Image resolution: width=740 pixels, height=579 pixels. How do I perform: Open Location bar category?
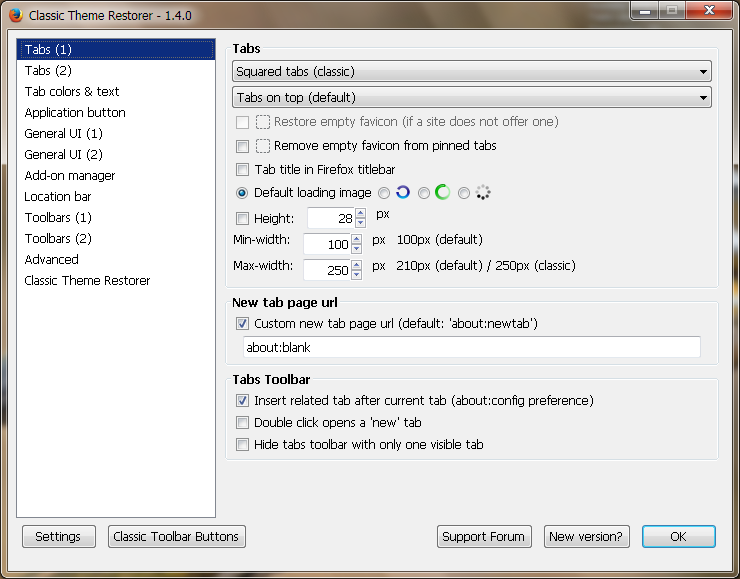coord(116,197)
